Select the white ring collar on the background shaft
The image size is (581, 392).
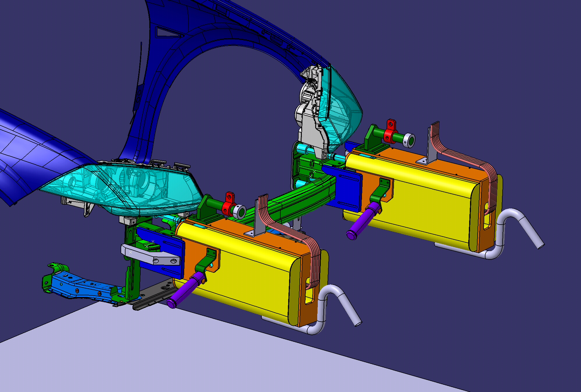[x=409, y=140]
